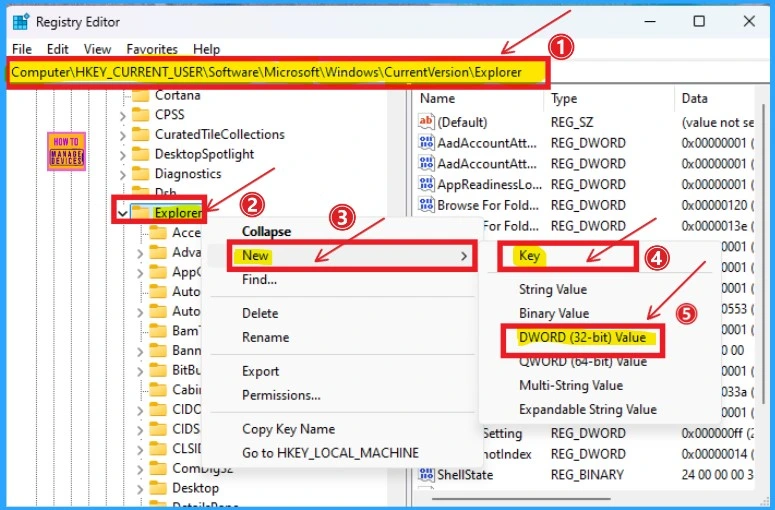Minimize the Registry Editor window
This screenshot has width=775, height=510.
pyautogui.click(x=650, y=22)
